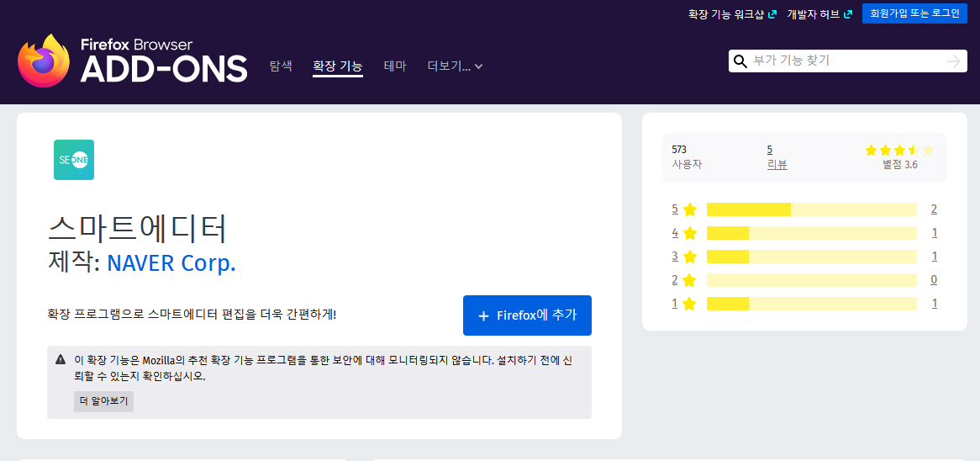Click the star rating icons near 별점 3.6

899,150
